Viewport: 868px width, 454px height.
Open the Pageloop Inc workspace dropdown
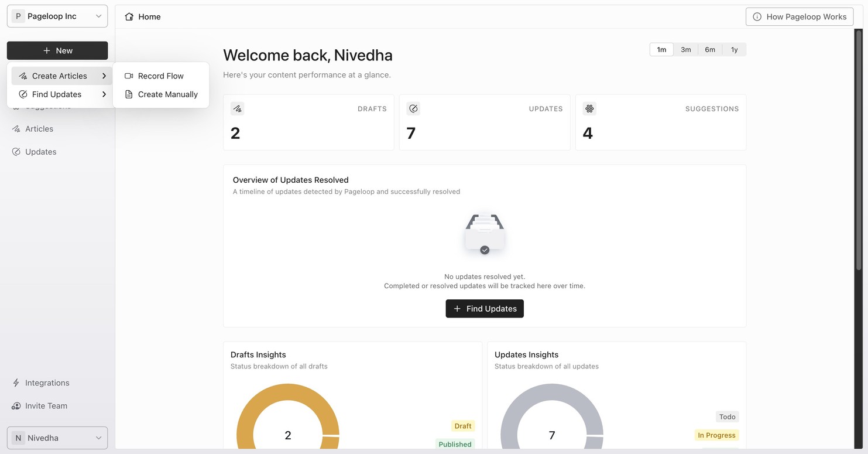pos(57,16)
